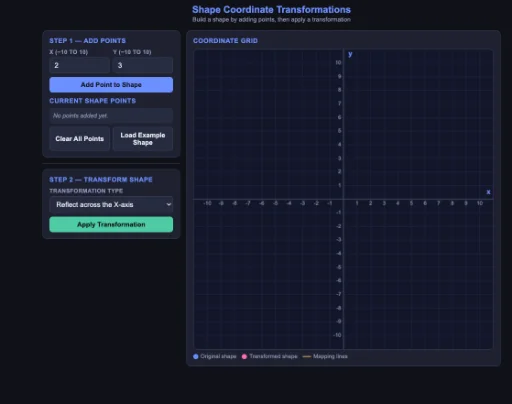Click the 10 tick on the x-axis
Viewport: 512px width, 404px height.
point(480,203)
